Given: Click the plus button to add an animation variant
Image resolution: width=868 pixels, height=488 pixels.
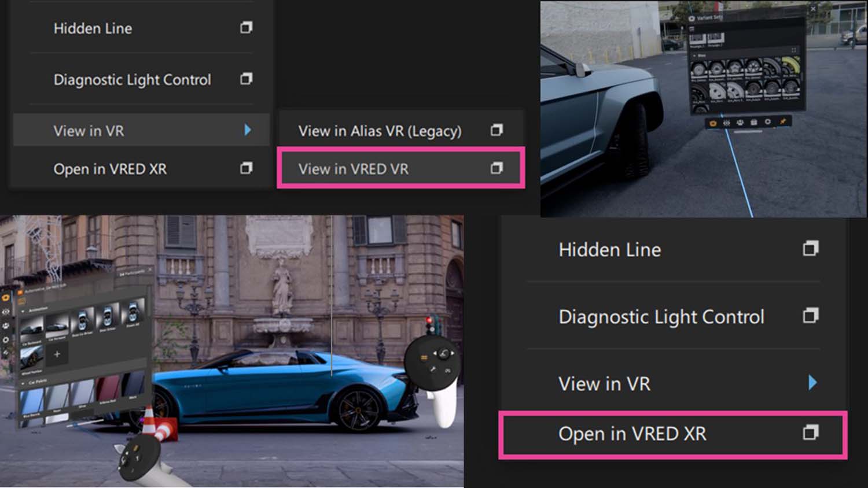Looking at the screenshot, I should [57, 354].
